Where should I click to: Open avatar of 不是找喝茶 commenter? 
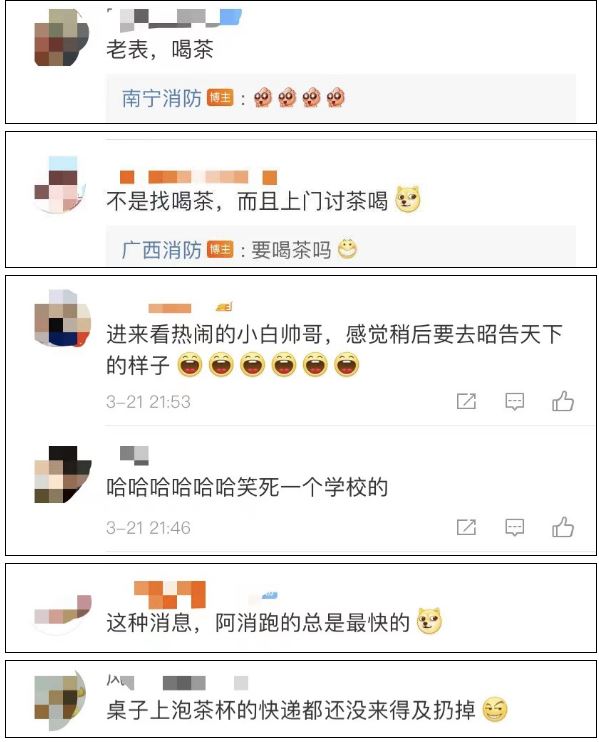[x=62, y=185]
